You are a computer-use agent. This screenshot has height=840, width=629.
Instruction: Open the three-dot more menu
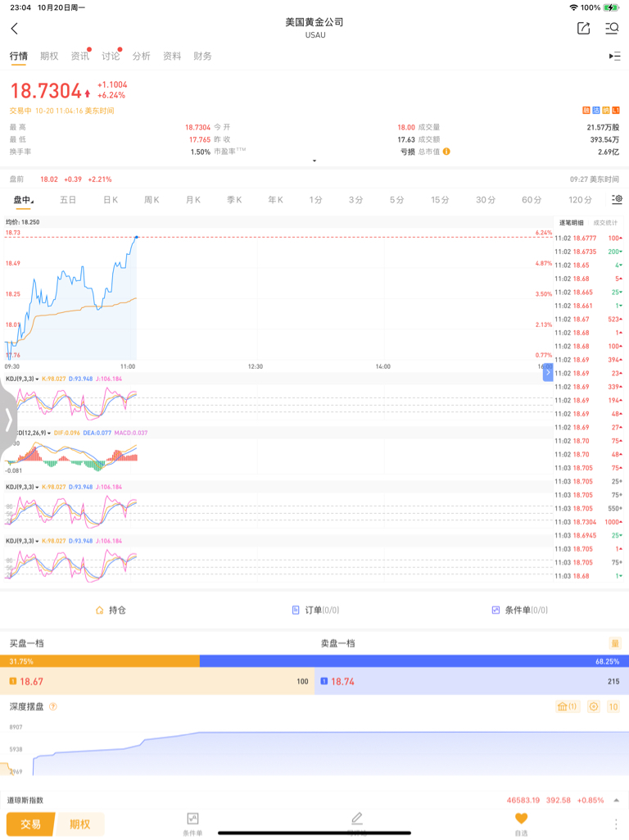point(615,824)
